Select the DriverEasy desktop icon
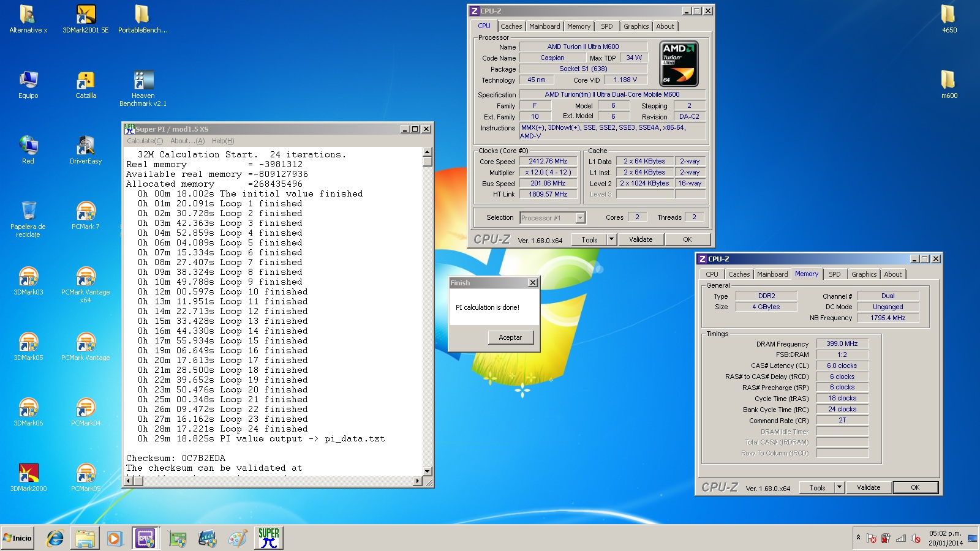980x551 pixels. pyautogui.click(x=86, y=150)
